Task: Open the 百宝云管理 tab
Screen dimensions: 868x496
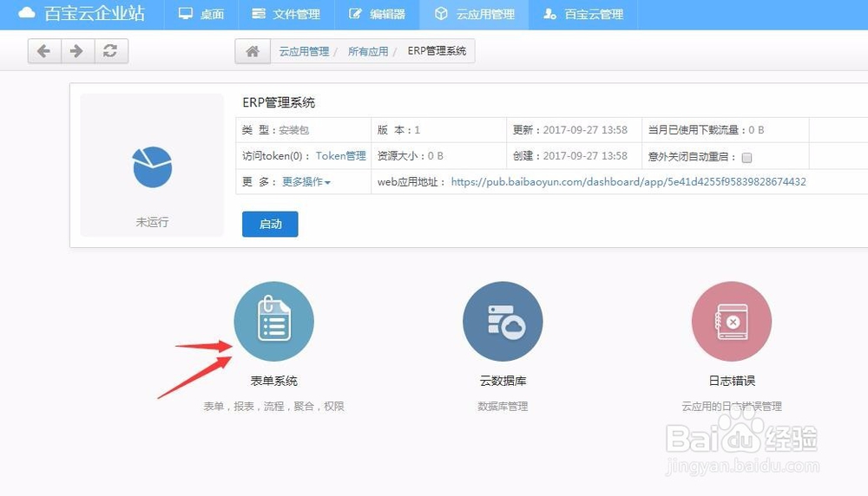Action: point(583,15)
